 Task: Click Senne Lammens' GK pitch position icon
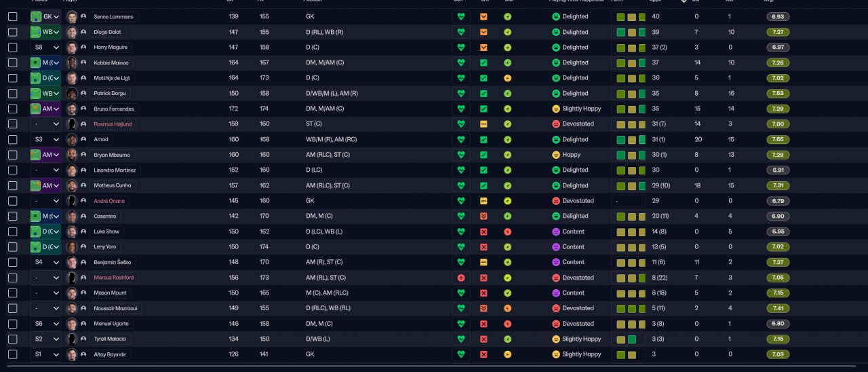[x=36, y=16]
